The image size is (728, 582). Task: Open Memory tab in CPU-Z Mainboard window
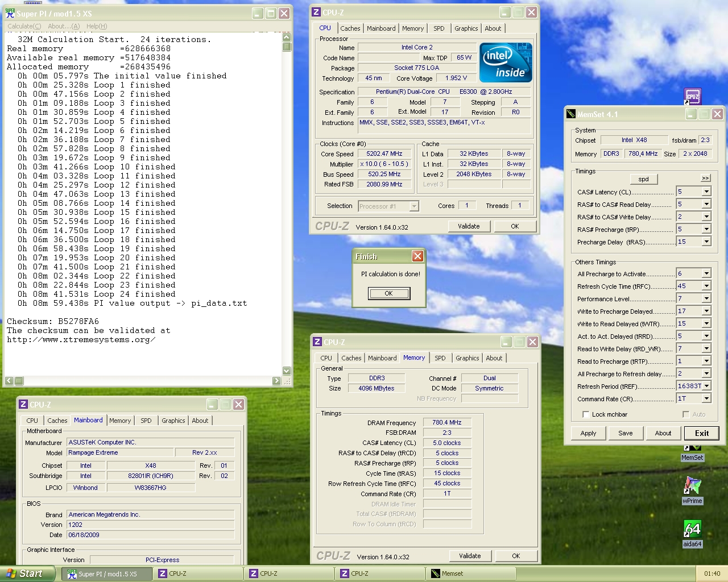click(x=120, y=421)
